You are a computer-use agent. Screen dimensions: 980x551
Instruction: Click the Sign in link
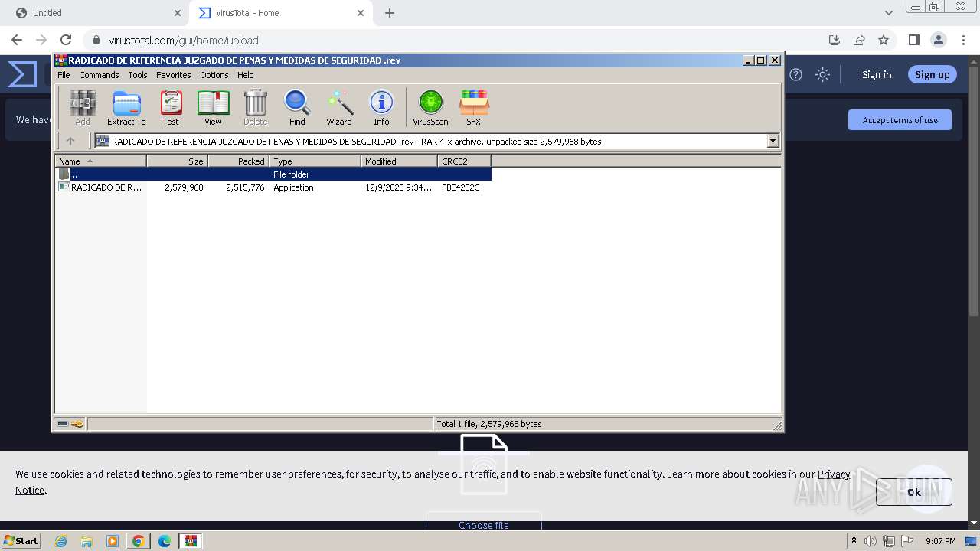tap(877, 74)
